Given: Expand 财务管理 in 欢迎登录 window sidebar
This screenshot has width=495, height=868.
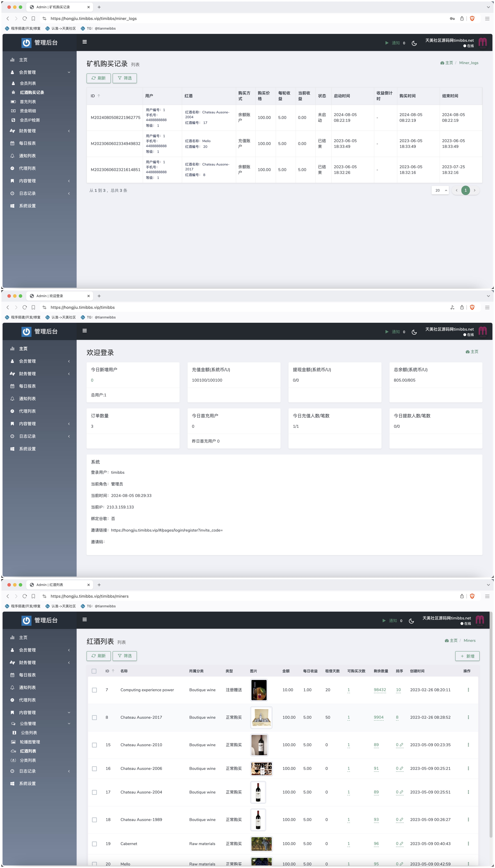Looking at the screenshot, I should pyautogui.click(x=39, y=374).
